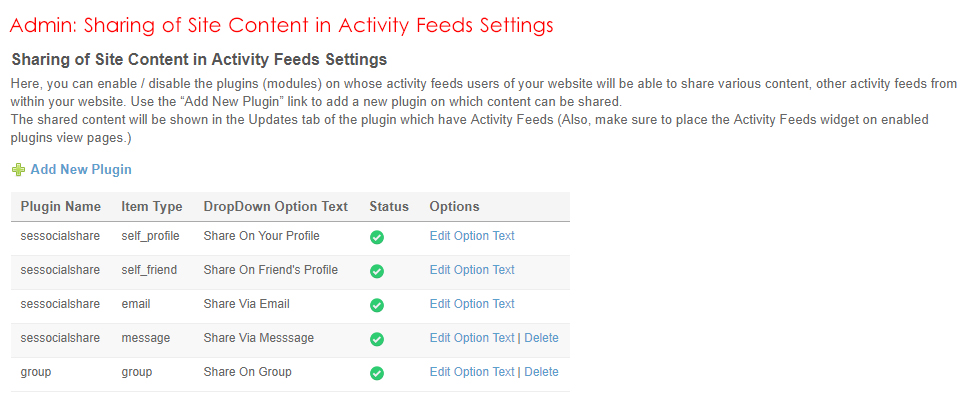Screen dimensions: 968x403
Task: Click the Item Type column header
Action: pyautogui.click(x=152, y=207)
